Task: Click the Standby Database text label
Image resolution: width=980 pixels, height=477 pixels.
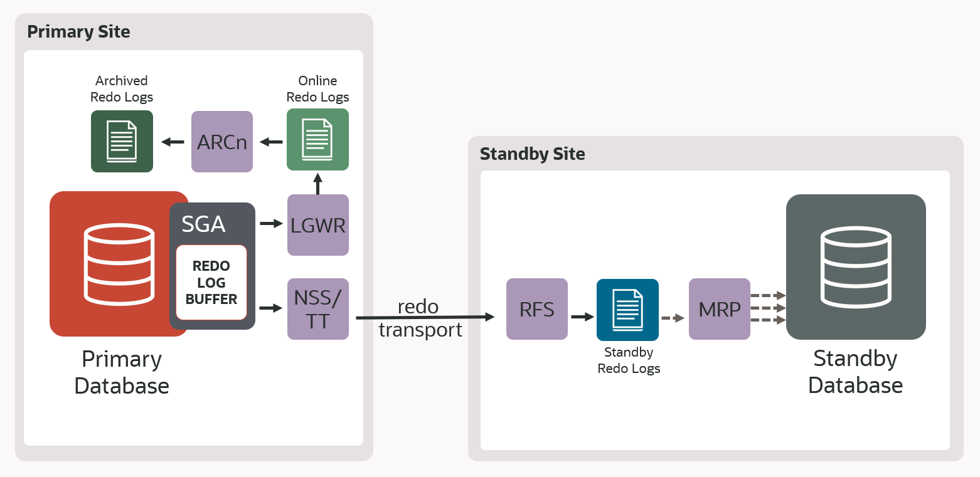Action: (x=855, y=371)
